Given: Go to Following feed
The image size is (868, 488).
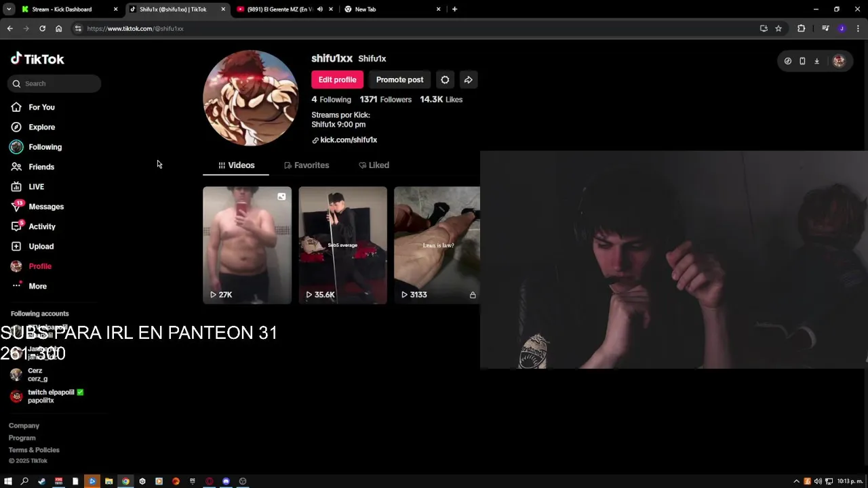Looking at the screenshot, I should tap(36, 147).
